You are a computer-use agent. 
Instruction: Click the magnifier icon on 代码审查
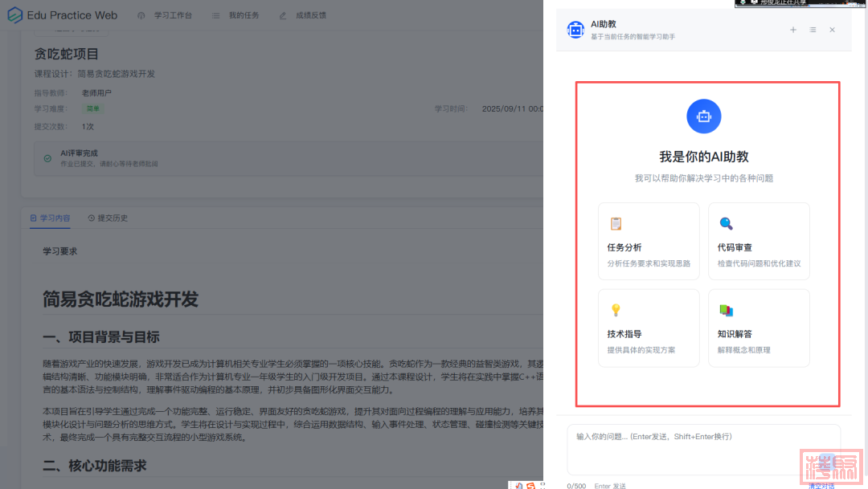(726, 224)
